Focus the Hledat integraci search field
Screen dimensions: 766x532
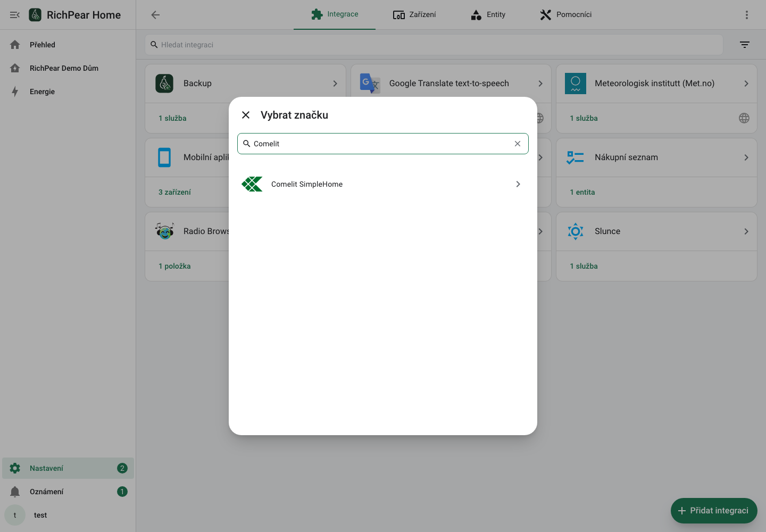click(434, 45)
